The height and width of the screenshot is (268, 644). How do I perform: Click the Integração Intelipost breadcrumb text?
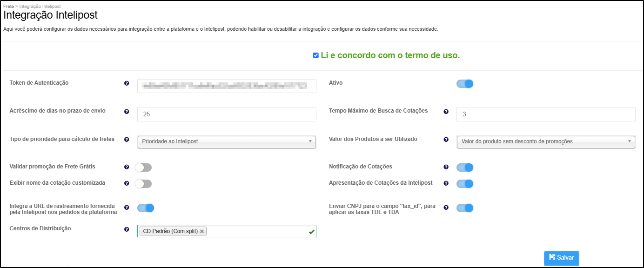click(40, 7)
